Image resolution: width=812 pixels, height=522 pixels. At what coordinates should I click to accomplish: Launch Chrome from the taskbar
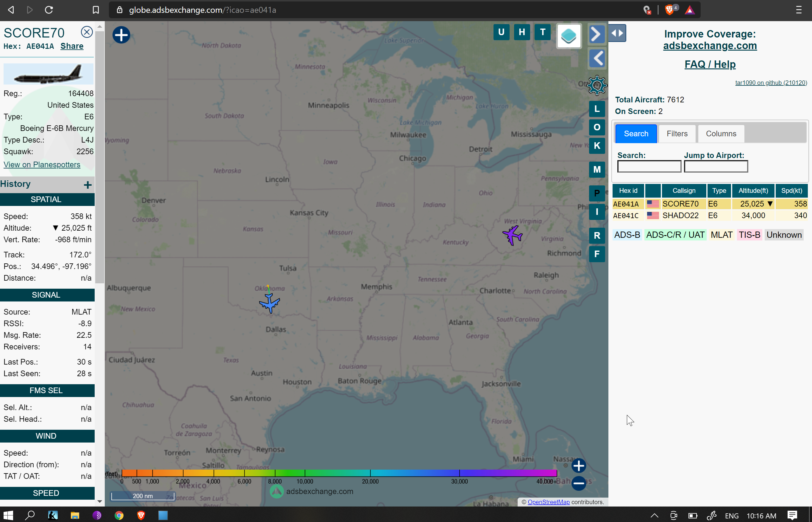pos(119,515)
